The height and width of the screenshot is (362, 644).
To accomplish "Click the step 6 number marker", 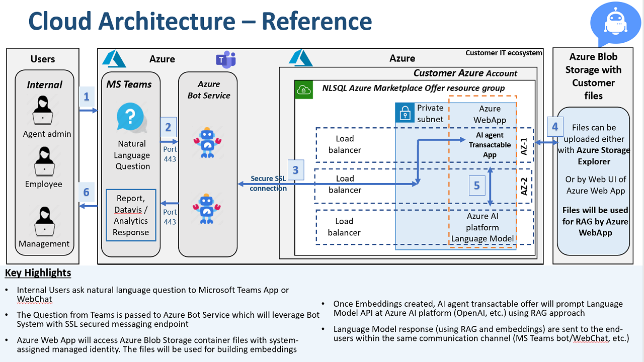I will (x=87, y=192).
